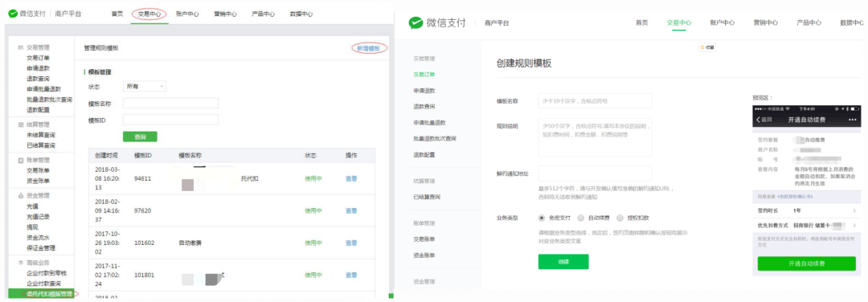Open 资金账单 in 创建规则模板 page sidebar

(424, 255)
